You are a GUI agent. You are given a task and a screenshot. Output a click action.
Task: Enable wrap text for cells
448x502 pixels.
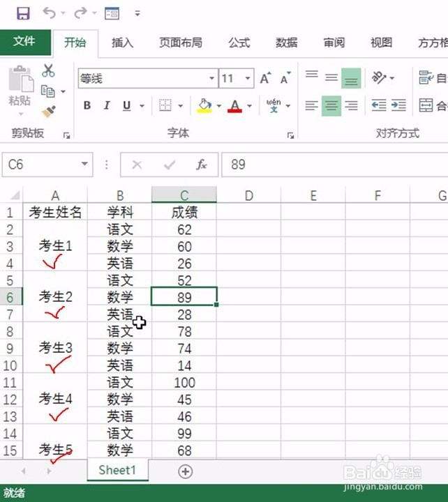[433, 78]
